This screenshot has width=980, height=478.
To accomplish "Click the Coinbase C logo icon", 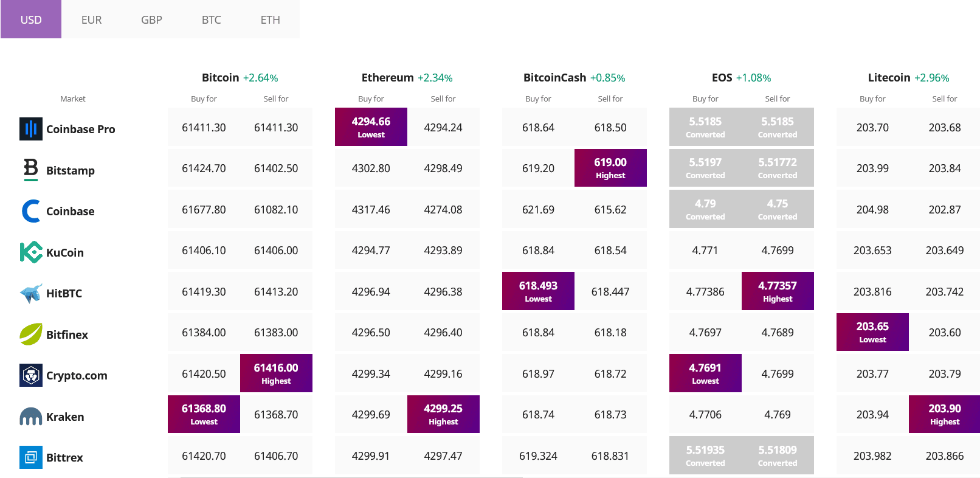I will [31, 211].
